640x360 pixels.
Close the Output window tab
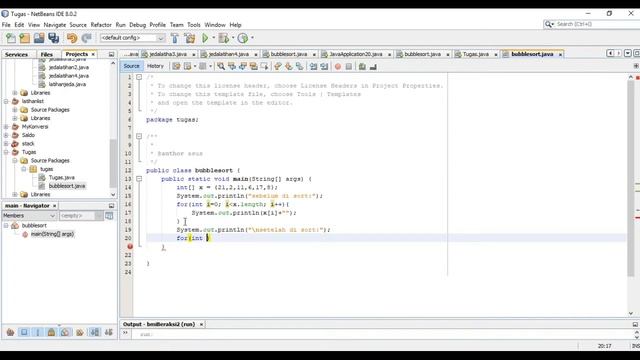point(201,324)
